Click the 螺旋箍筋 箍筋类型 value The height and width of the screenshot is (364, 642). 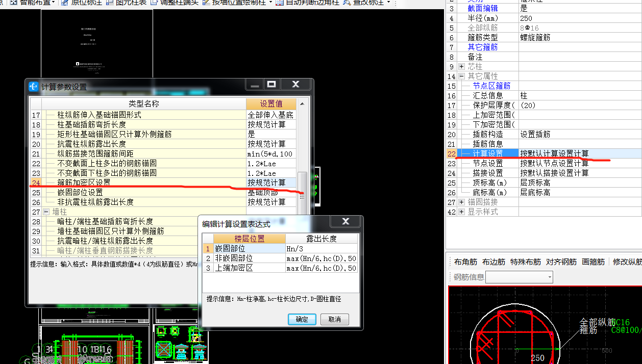click(x=580, y=37)
